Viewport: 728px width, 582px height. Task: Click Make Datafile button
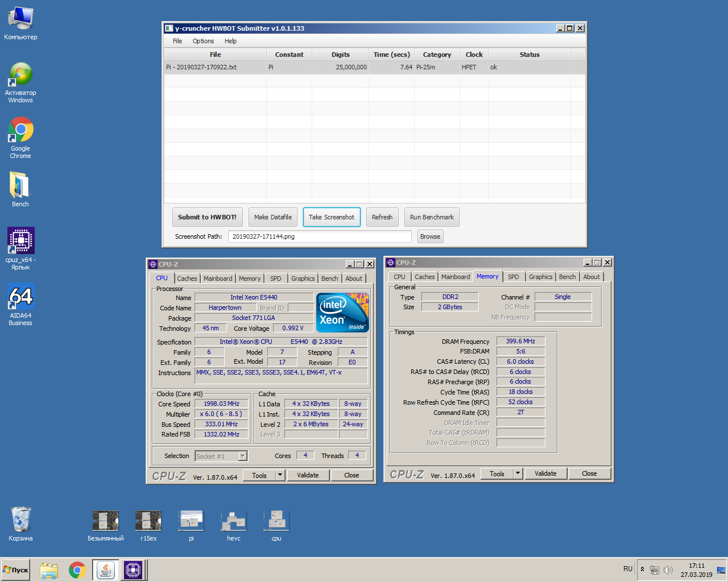tap(273, 217)
